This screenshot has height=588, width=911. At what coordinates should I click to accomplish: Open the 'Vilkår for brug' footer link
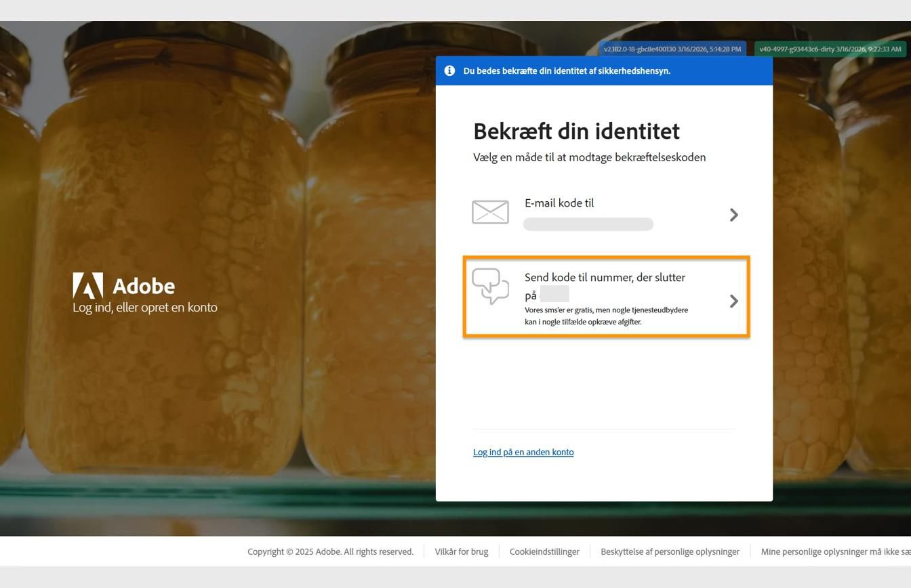pyautogui.click(x=461, y=551)
